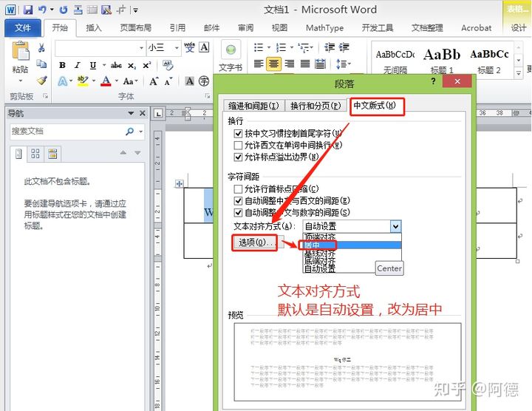
Task: Apply 标题 2 style
Action: 489,59
